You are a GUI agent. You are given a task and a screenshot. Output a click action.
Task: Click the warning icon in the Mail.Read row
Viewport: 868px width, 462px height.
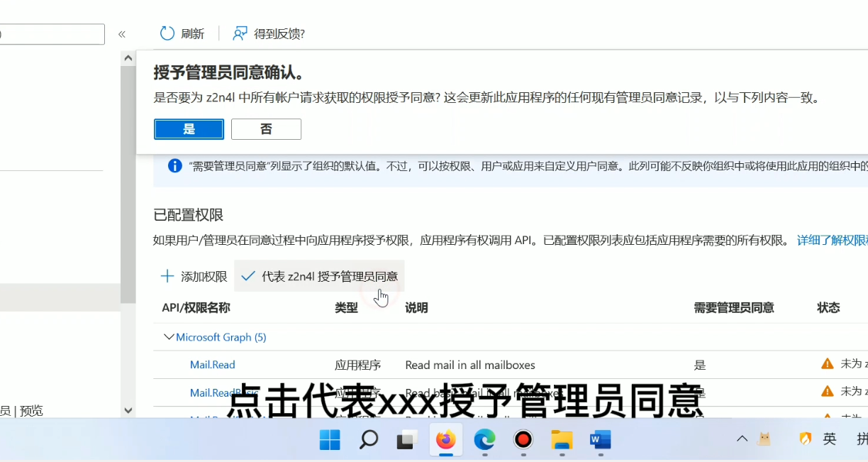click(827, 364)
